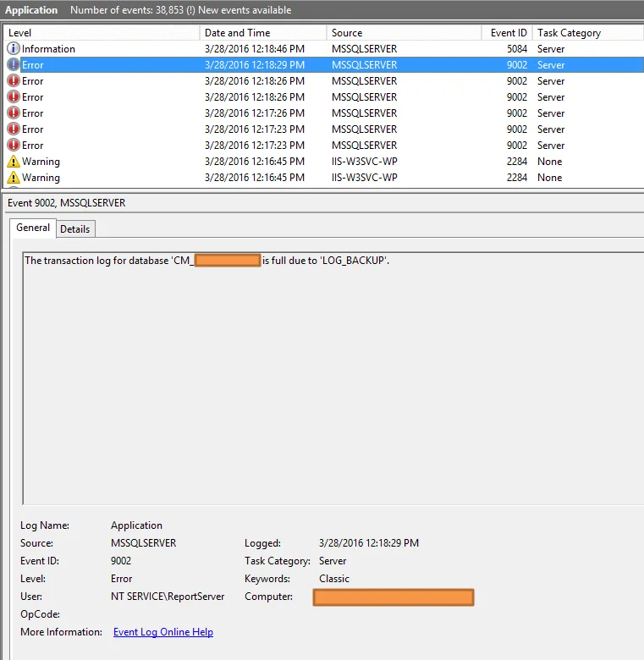Click the splitter bar above the Event 9002 details pane

pos(322,191)
